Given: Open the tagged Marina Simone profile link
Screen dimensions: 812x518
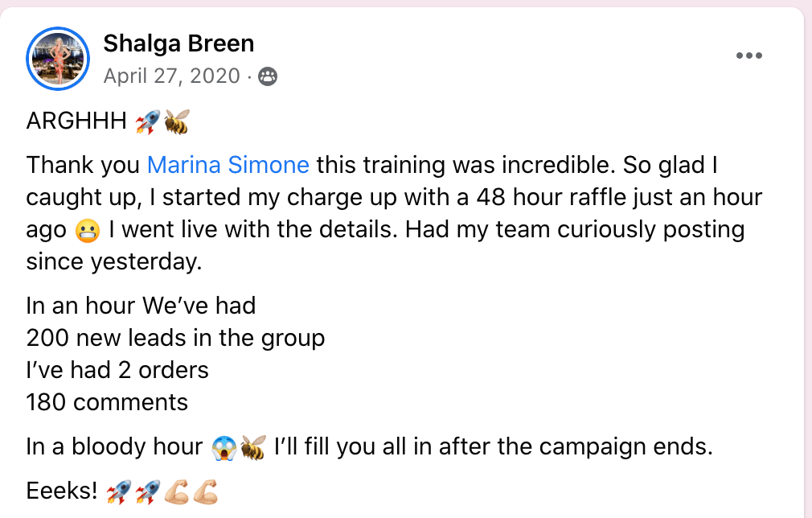Looking at the screenshot, I should (228, 165).
